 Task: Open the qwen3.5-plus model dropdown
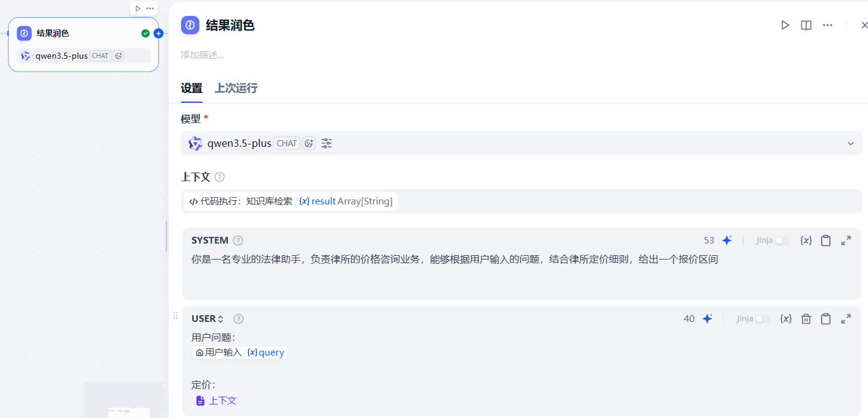point(521,143)
